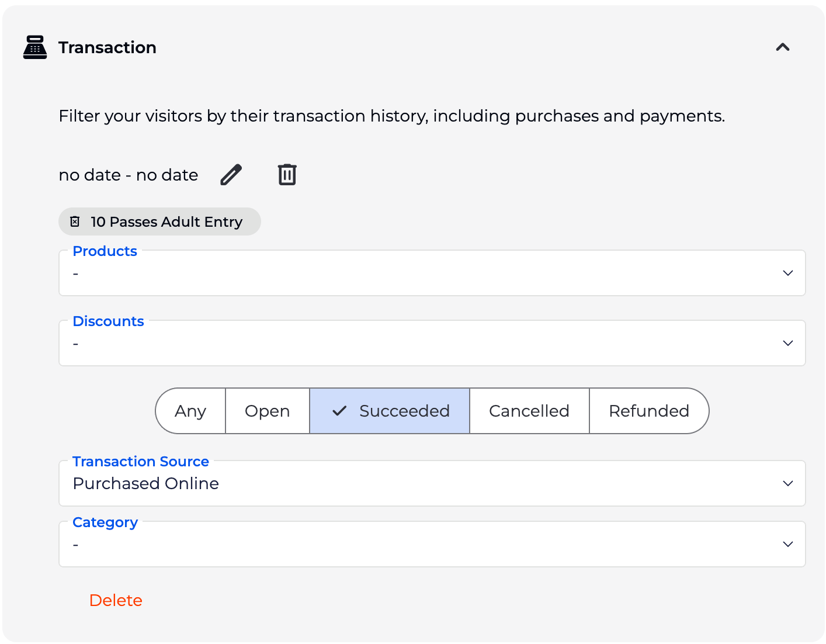This screenshot has height=644, width=826.
Task: Click the red Delete link
Action: (116, 600)
